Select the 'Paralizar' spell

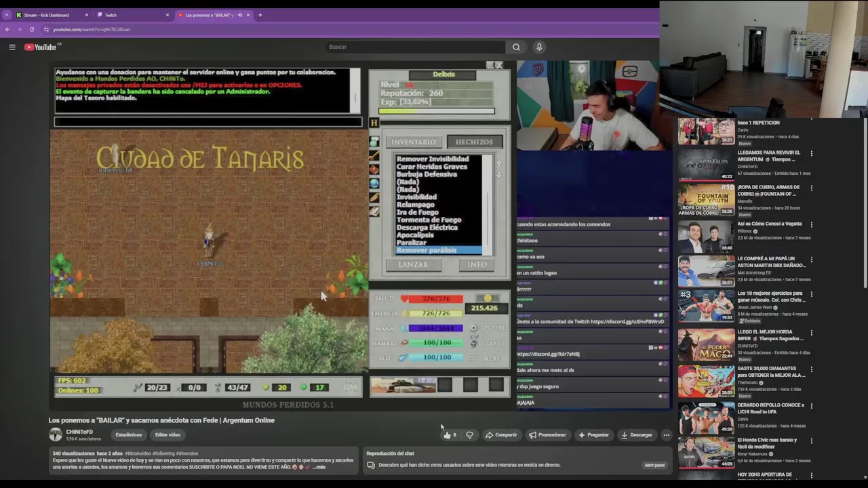412,243
